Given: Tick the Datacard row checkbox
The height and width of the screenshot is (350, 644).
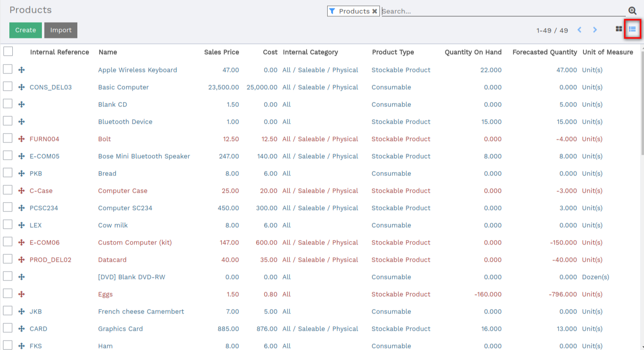Looking at the screenshot, I should point(8,259).
